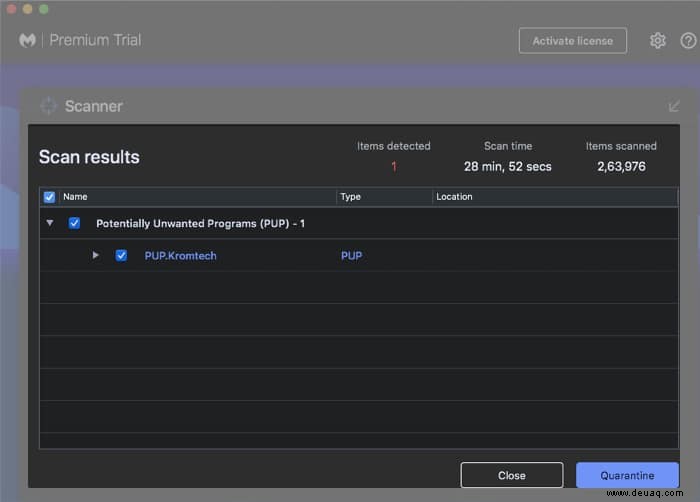
Task: Click the scan time 28 min, 52 secs
Action: [x=508, y=167]
